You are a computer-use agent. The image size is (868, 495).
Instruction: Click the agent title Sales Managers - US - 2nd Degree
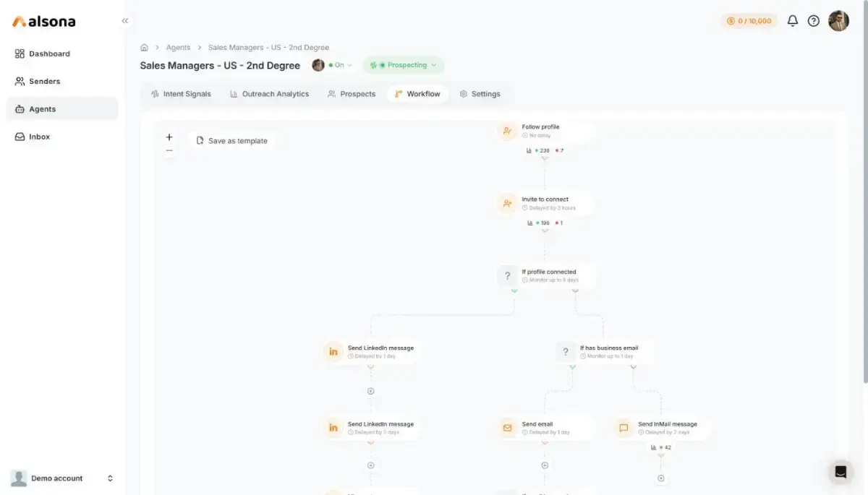[x=220, y=65]
